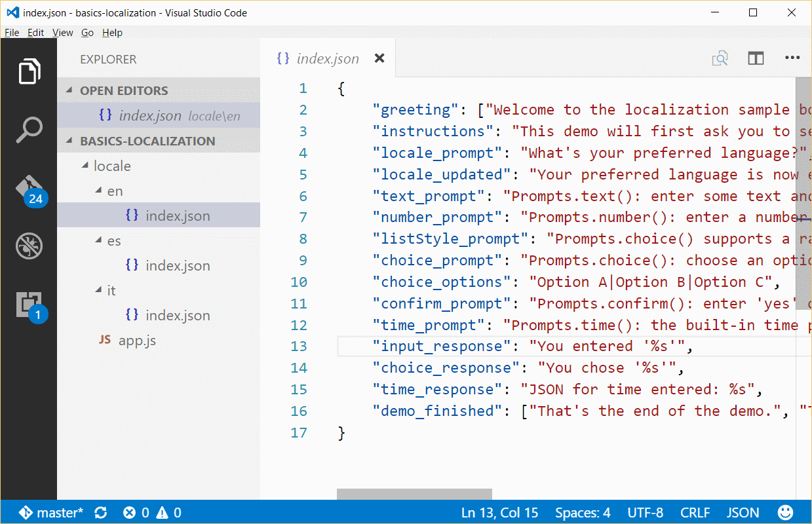Screen dimensions: 812x524
Task: Open the File menu
Action: (12, 33)
